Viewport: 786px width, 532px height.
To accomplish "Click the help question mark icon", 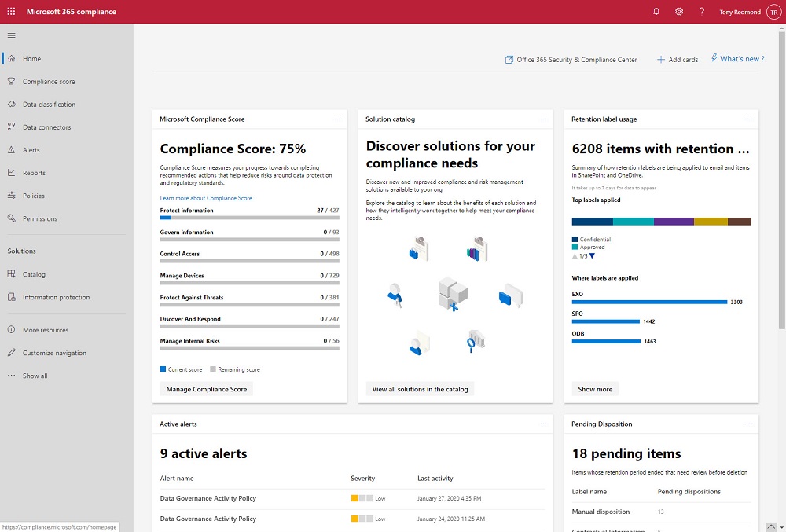I will pyautogui.click(x=701, y=12).
